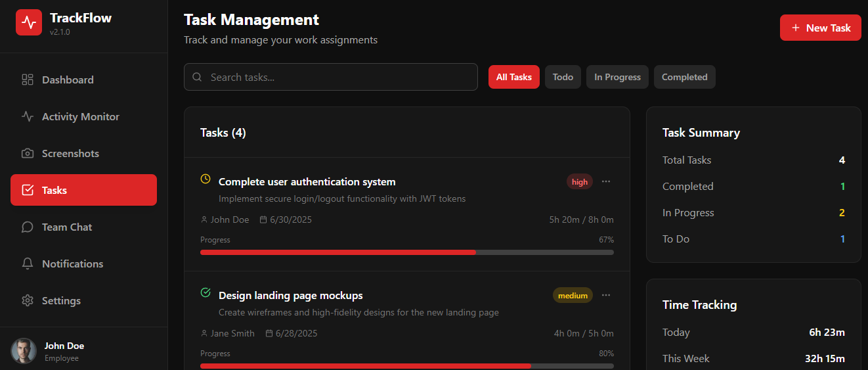This screenshot has height=370, width=868.
Task: Click the "Create wireframes and high-fidelity designs" description
Action: point(358,312)
